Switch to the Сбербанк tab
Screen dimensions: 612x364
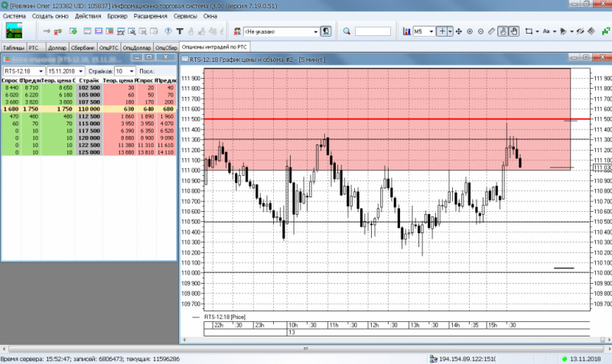84,47
